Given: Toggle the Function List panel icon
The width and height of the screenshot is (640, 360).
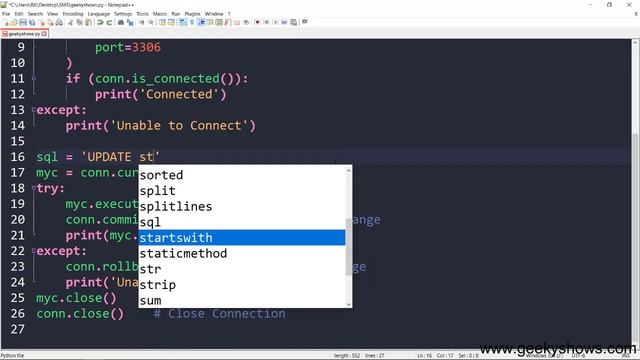Looking at the screenshot, I should click(228, 22).
